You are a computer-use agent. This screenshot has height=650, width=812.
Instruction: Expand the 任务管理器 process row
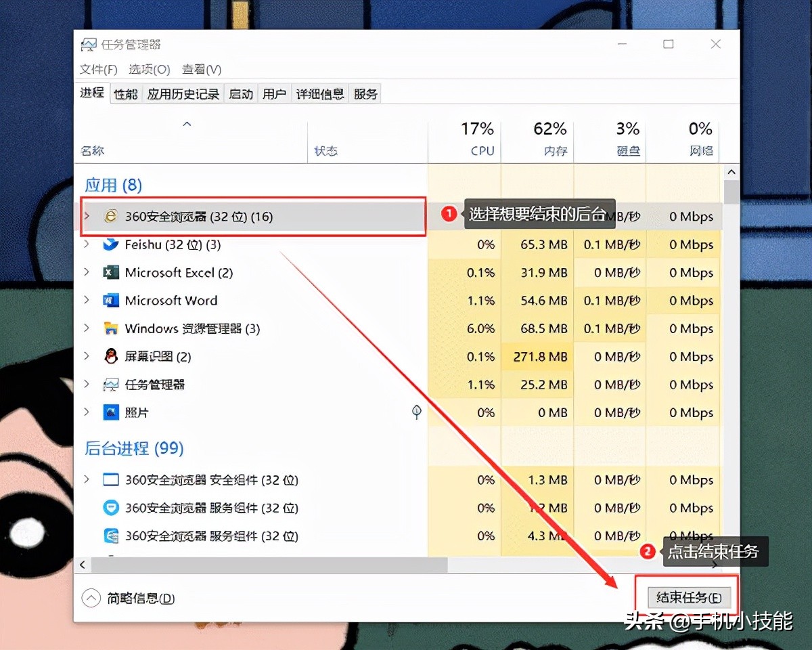pos(87,384)
